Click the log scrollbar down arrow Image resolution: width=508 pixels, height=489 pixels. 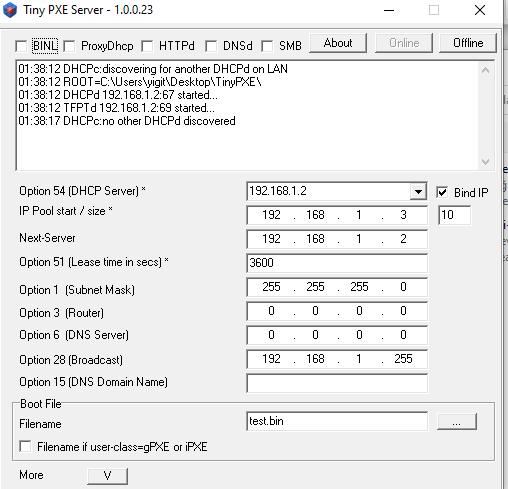(x=485, y=162)
